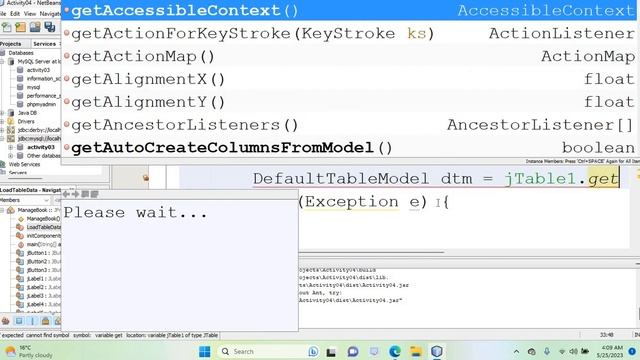Toggle Show Static Members filter in Navigator
640x360 pixels.
click(x=32, y=321)
